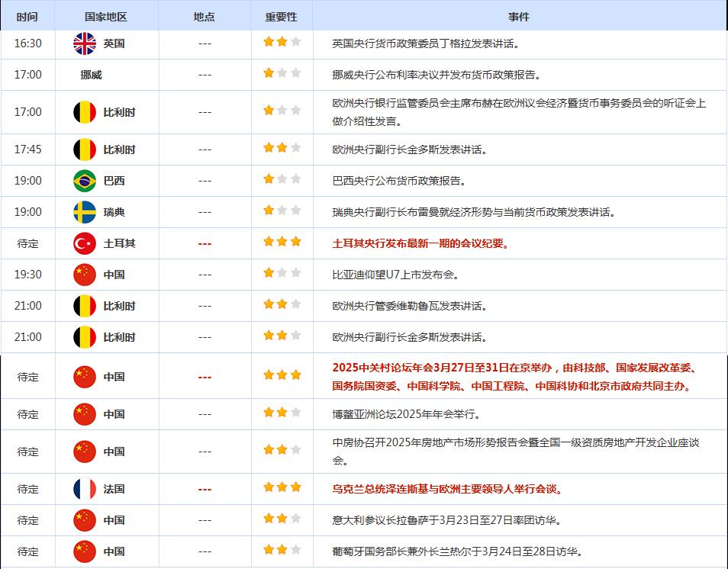The width and height of the screenshot is (728, 569).
Task: Click the 葡萄牙国务部长兼外长兰热尔 event
Action: (x=457, y=551)
